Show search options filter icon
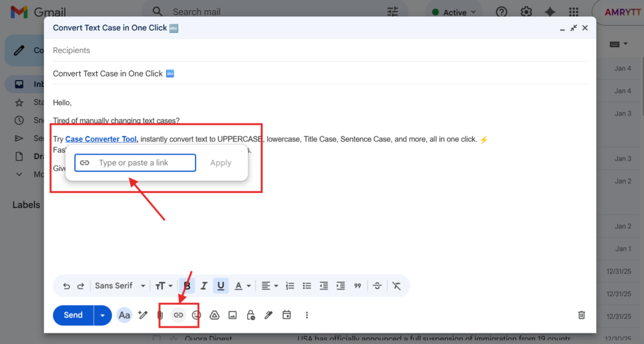644x344 pixels. pos(392,12)
